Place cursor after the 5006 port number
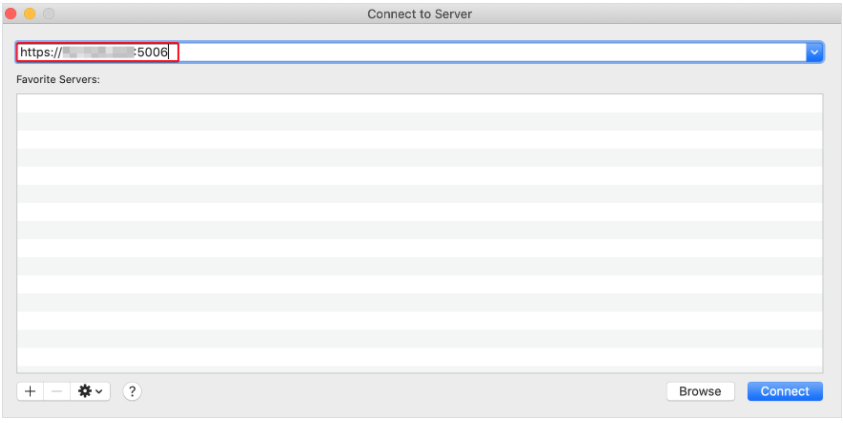The width and height of the screenshot is (843, 423). coord(169,52)
